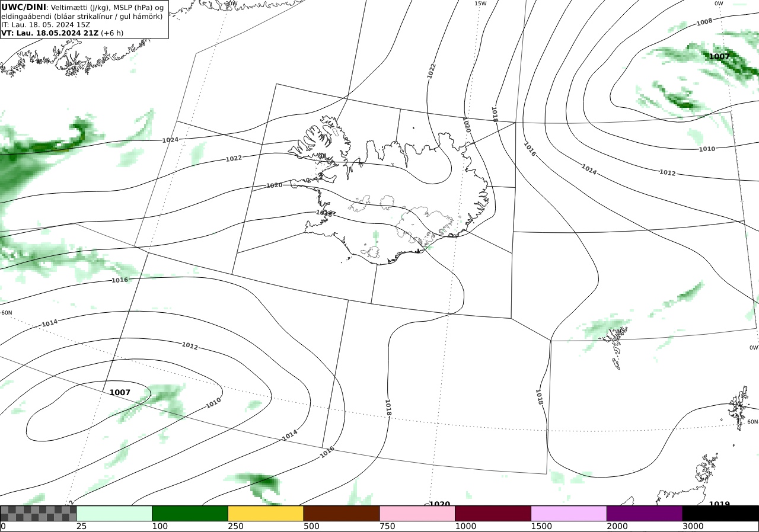Viewport: 759px width, 532px height.
Task: Click the "UWC/DINI" title text
Action: coord(23,7)
